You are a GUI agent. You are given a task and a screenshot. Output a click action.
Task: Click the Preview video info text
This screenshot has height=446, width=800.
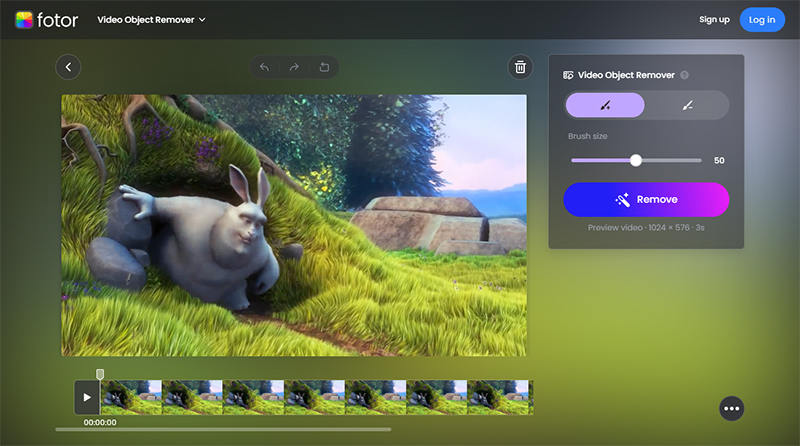click(646, 228)
